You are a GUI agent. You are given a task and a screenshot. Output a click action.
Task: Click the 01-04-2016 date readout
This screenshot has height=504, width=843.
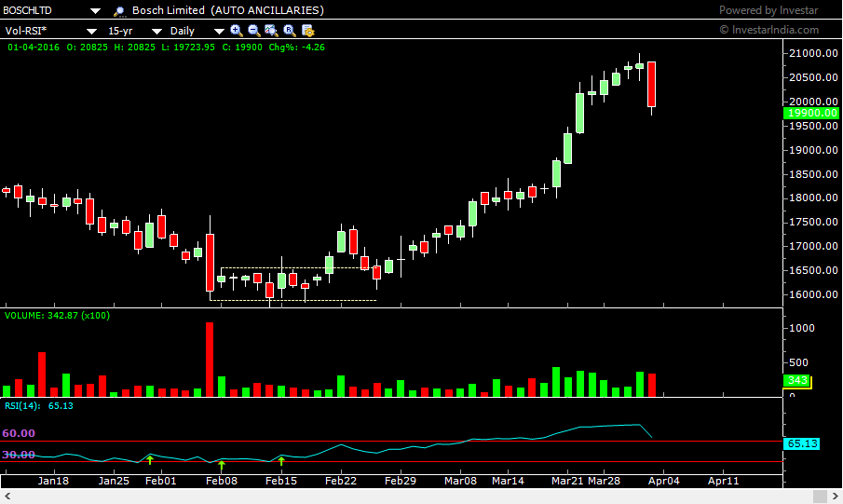[34, 48]
